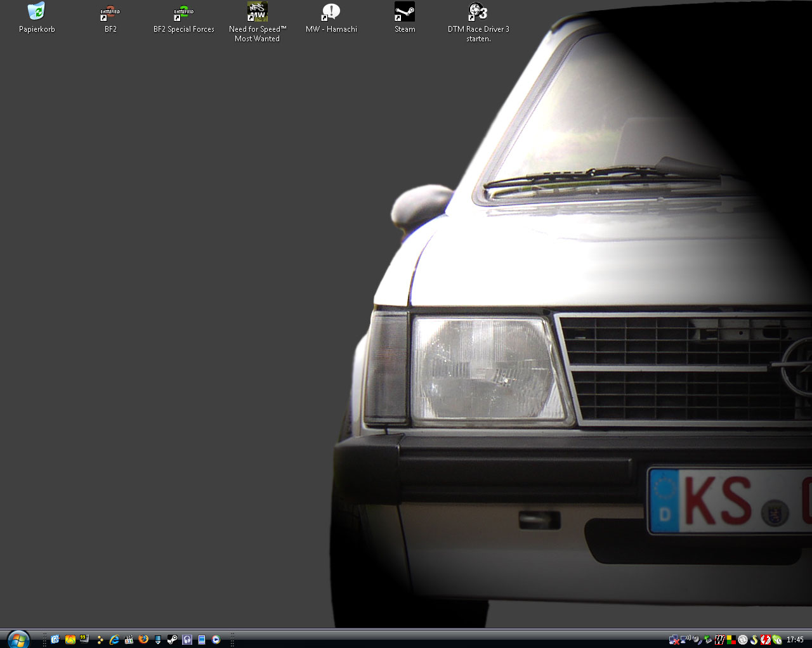
Task: Launch Internet Explorer from quick launch
Action: coord(114,640)
